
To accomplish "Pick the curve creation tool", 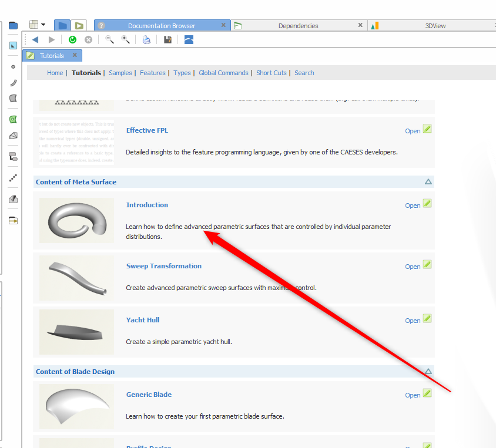I will point(13,83).
